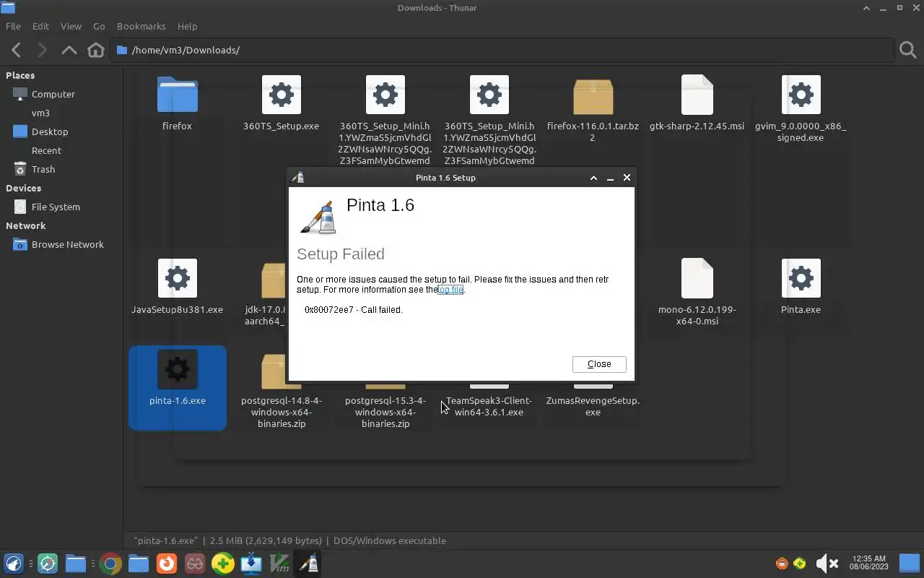
Task: Go forward using the Thunar forward arrow
Action: tap(42, 50)
